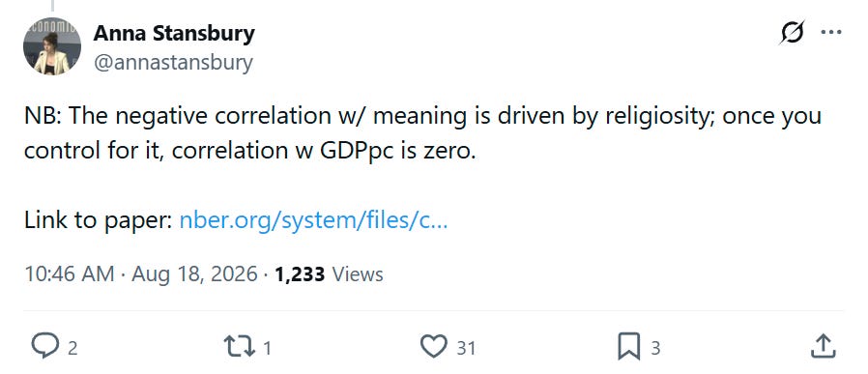Screen dimensions: 868x374
Task: Like the post with the heart icon
Action: (434, 347)
